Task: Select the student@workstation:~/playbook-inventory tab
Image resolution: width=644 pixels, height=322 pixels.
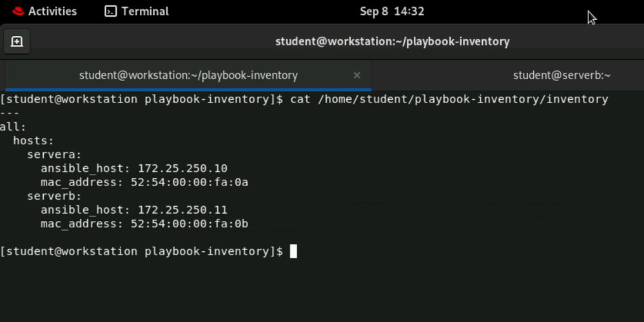Action: (188, 75)
